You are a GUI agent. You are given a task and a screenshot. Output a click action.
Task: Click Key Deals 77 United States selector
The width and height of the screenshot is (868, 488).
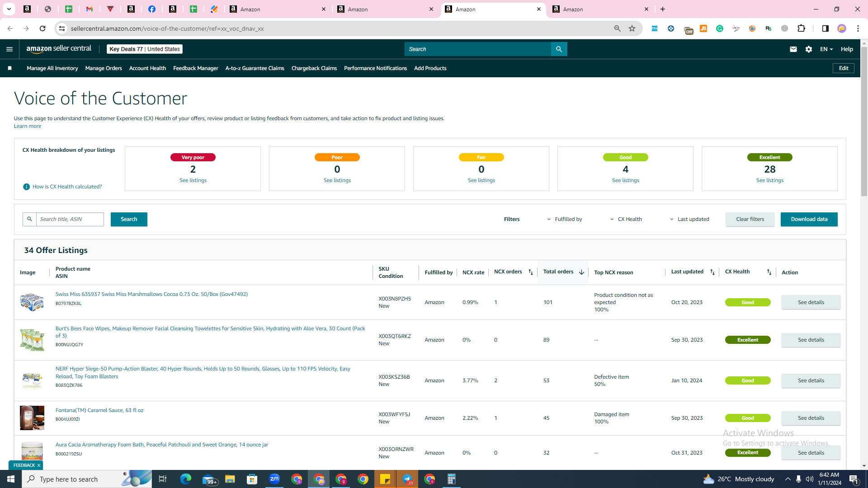coord(145,49)
